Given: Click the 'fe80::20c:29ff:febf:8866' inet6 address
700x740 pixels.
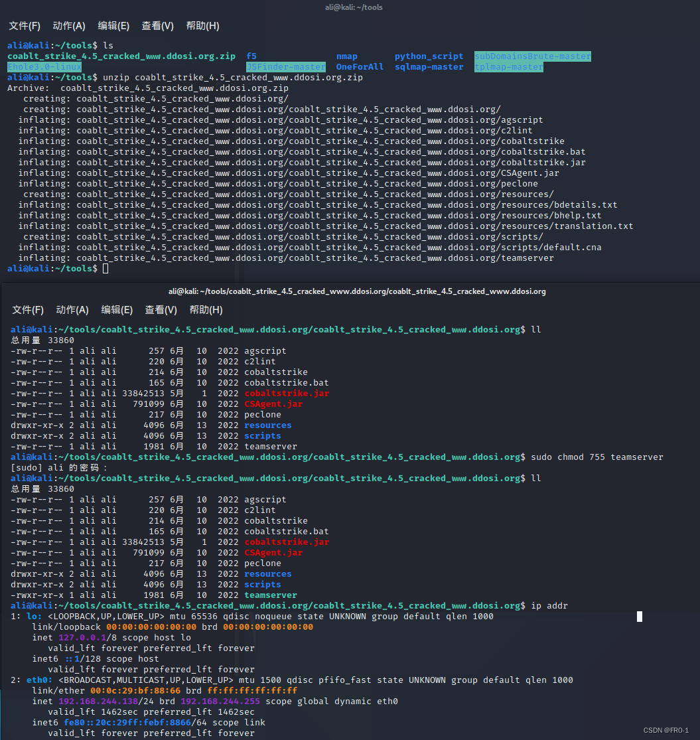Looking at the screenshot, I should point(127,723).
